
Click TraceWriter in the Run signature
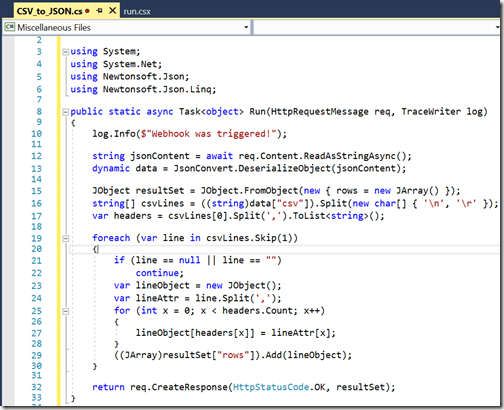pyautogui.click(x=431, y=112)
